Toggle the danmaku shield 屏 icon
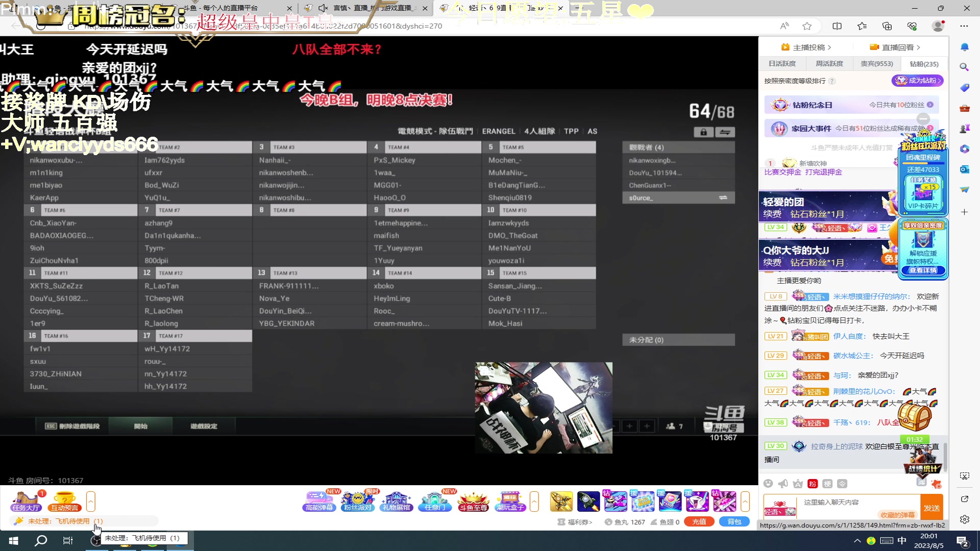The width and height of the screenshot is (980, 551). [921, 482]
